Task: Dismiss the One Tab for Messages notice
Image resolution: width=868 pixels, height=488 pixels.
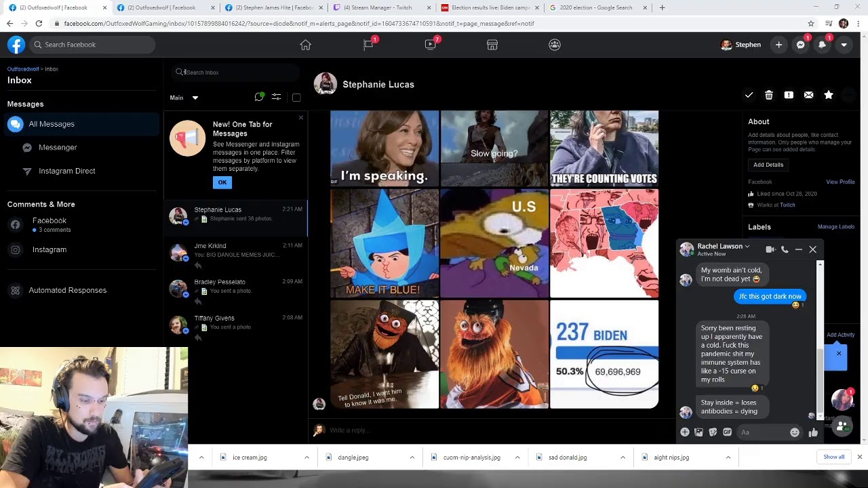Action: coord(301,118)
